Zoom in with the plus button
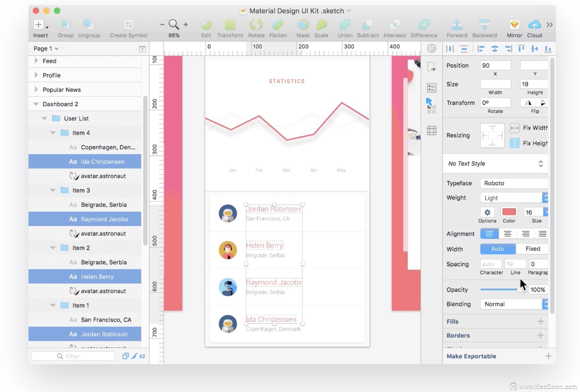Viewport: 580px width, 392px height. (x=186, y=24)
